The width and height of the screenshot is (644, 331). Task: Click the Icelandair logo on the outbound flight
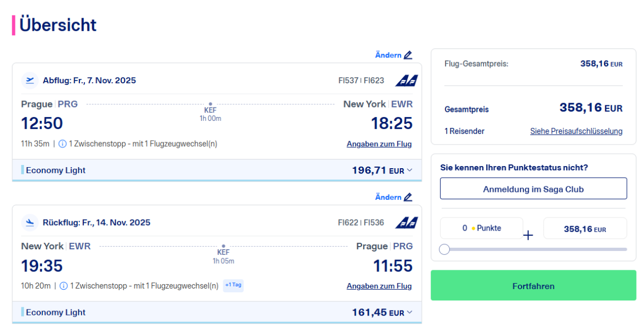[x=406, y=81]
